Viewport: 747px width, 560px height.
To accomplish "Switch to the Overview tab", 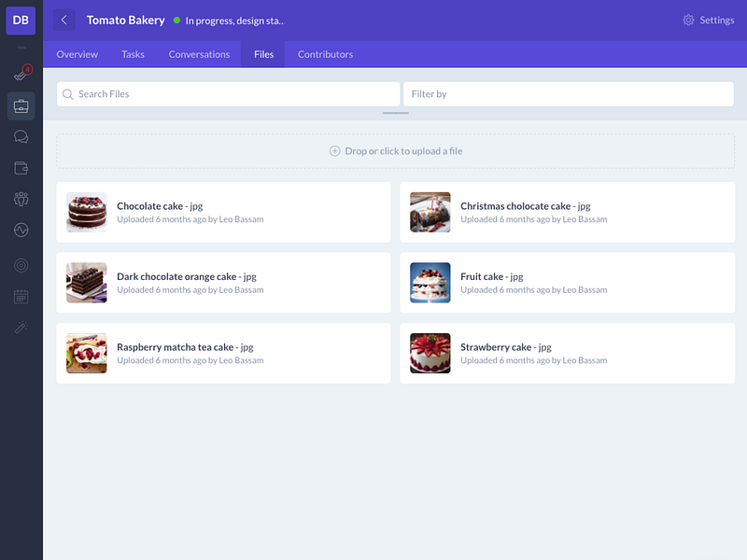I will coord(78,54).
